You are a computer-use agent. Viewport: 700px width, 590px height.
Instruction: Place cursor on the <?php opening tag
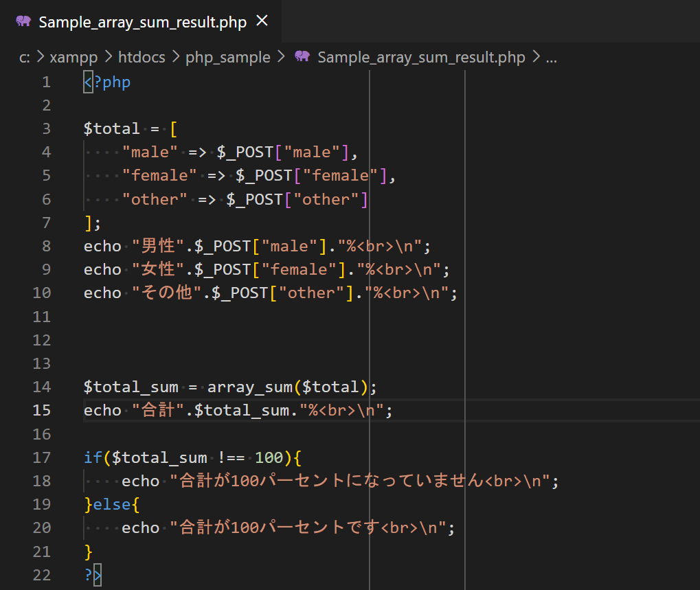click(x=107, y=82)
